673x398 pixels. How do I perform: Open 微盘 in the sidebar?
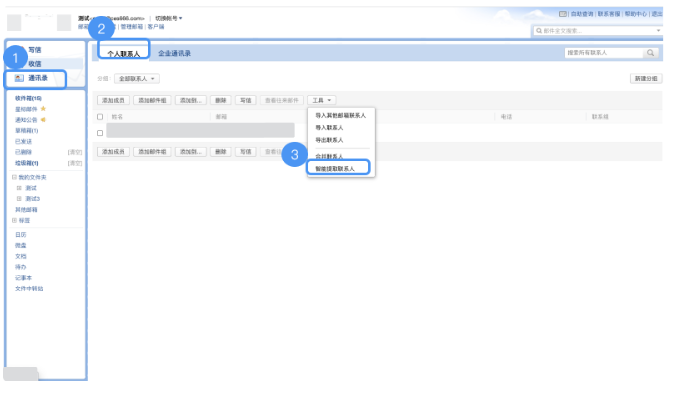coord(21,245)
